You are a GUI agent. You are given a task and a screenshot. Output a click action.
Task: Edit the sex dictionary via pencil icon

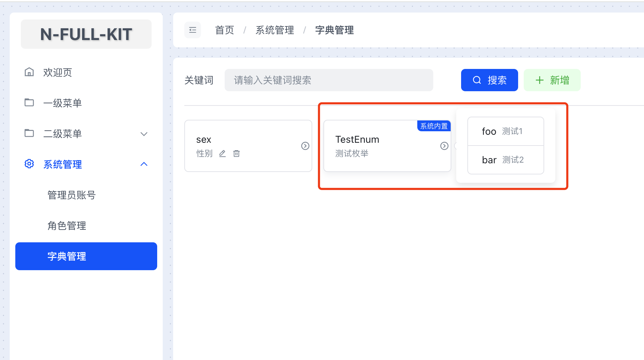coord(222,153)
